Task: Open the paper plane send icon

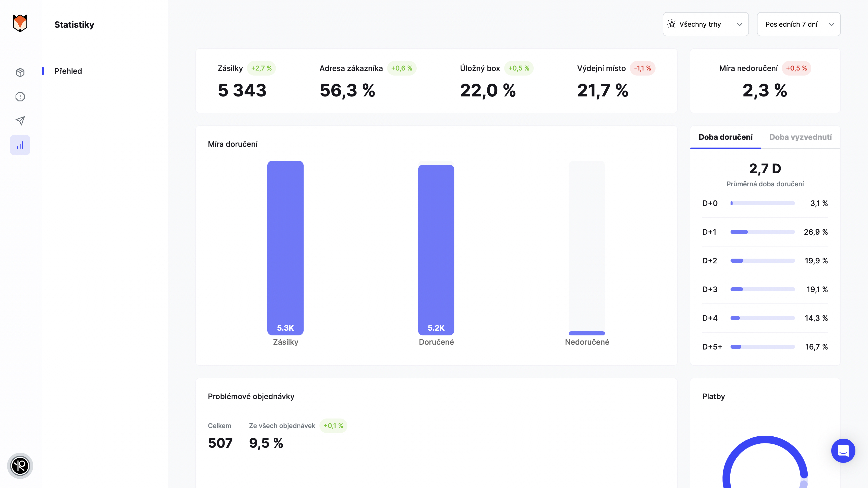Action: tap(20, 121)
